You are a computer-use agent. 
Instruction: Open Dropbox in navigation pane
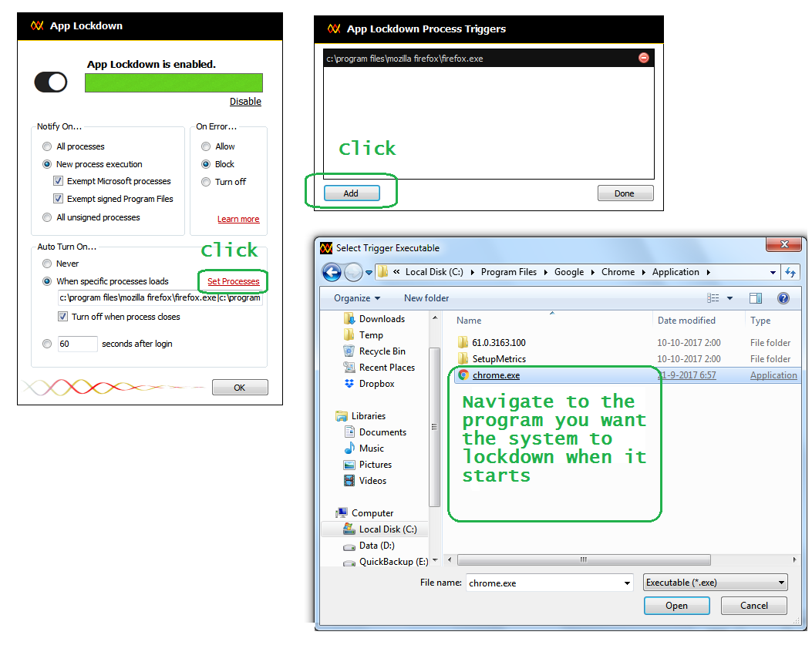(376, 384)
